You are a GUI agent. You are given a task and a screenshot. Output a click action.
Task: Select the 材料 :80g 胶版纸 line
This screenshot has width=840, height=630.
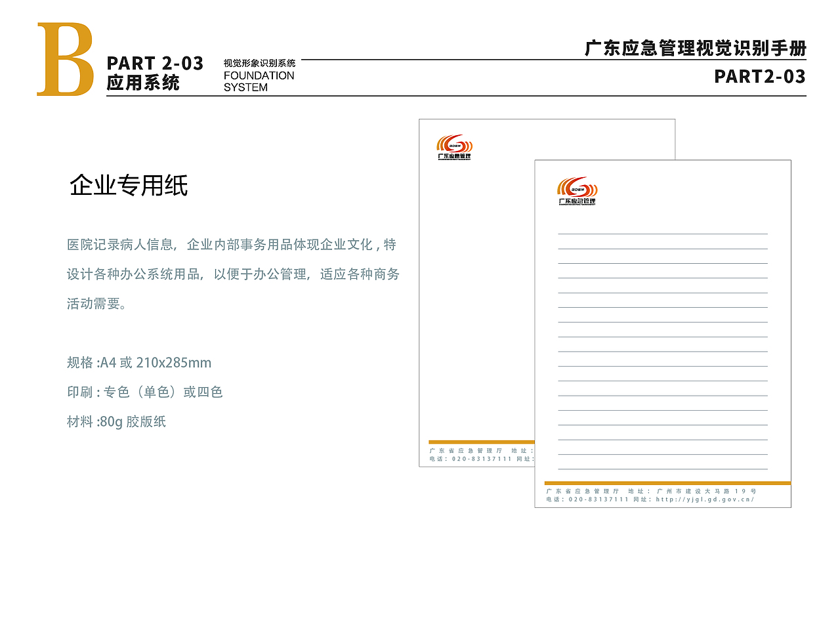click(x=117, y=422)
